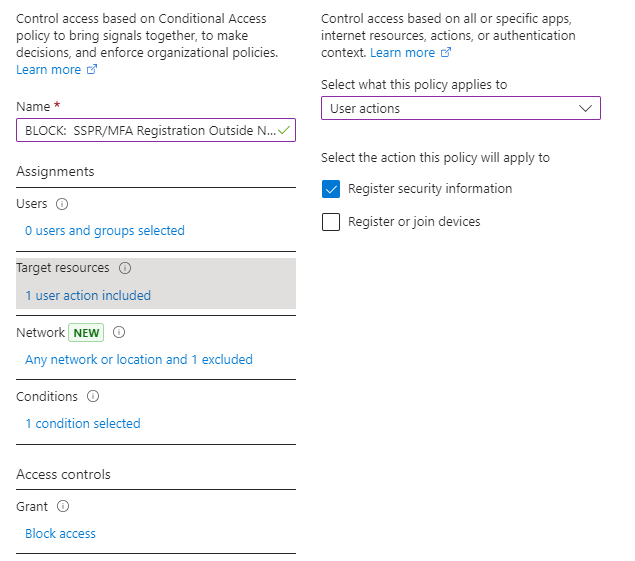Open 1 user action included link
The width and height of the screenshot is (635, 561).
(88, 295)
